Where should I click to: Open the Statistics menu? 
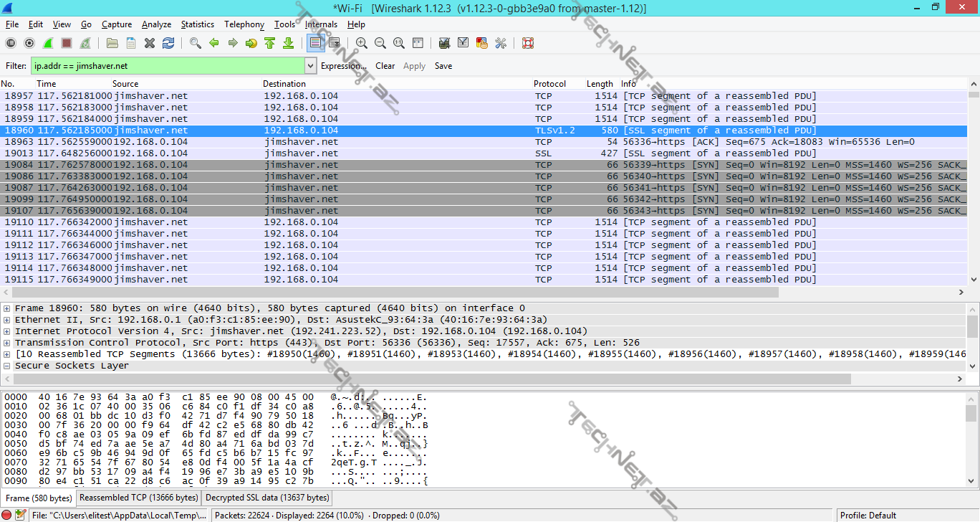pos(197,24)
